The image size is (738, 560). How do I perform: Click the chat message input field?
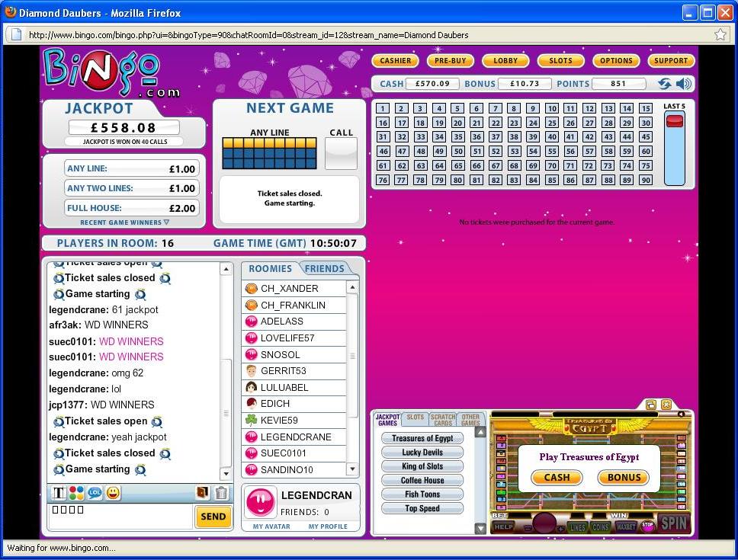click(120, 517)
